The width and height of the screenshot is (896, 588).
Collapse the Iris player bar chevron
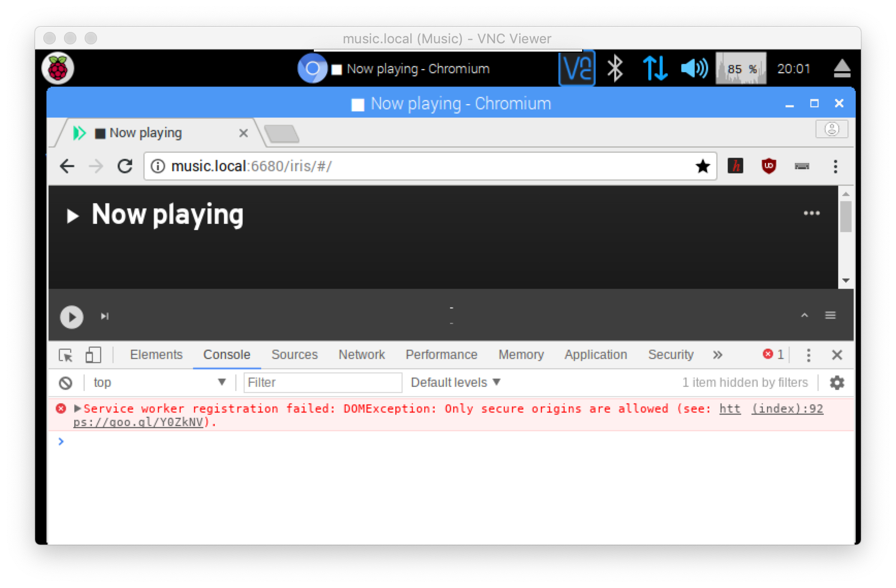[804, 315]
